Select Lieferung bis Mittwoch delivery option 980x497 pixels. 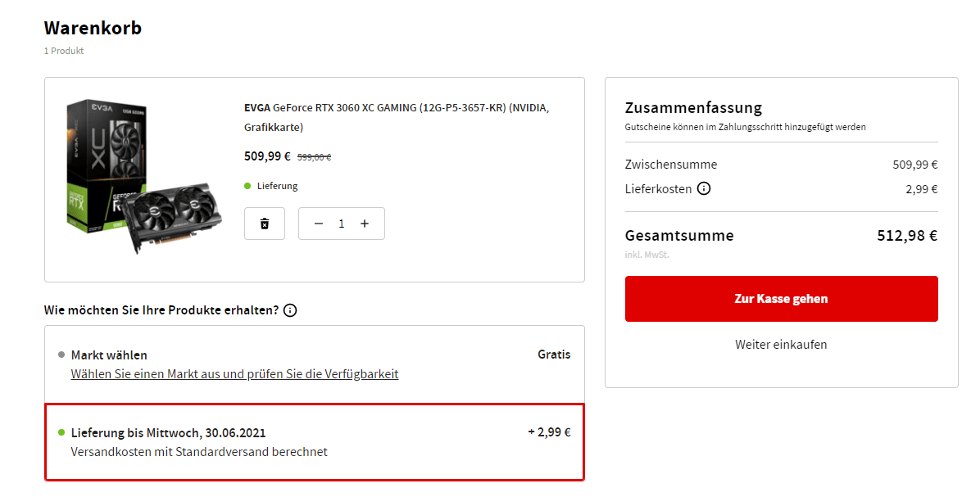tap(315, 442)
